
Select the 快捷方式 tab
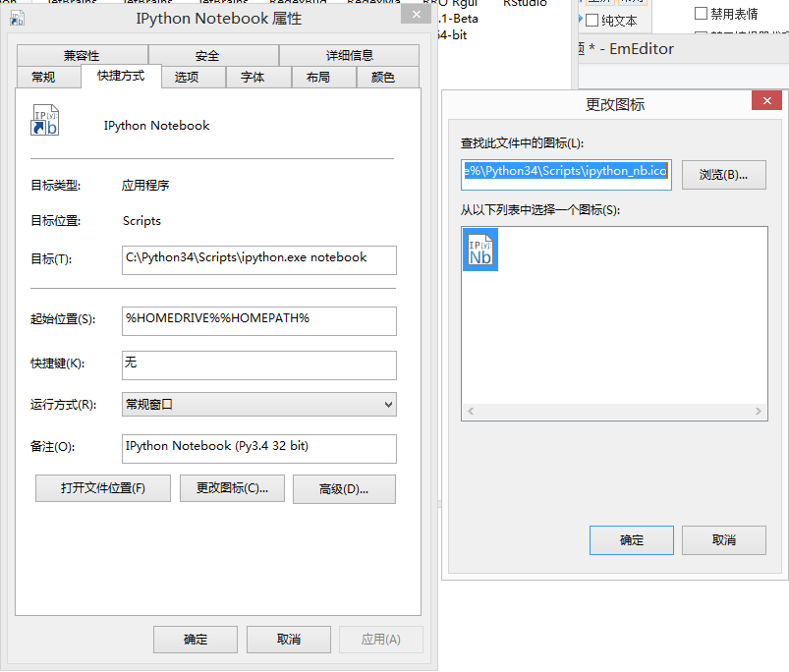click(x=121, y=76)
